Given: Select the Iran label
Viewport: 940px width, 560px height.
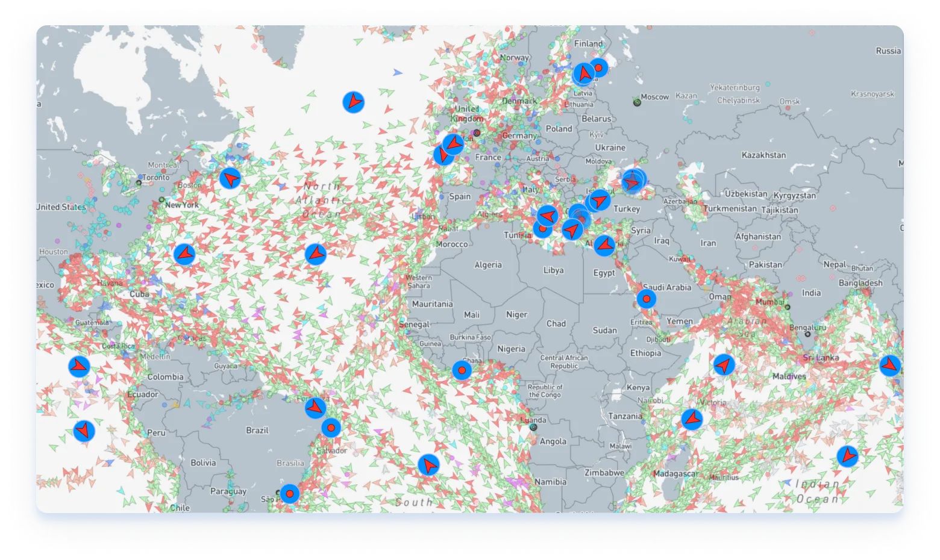Looking at the screenshot, I should point(708,243).
